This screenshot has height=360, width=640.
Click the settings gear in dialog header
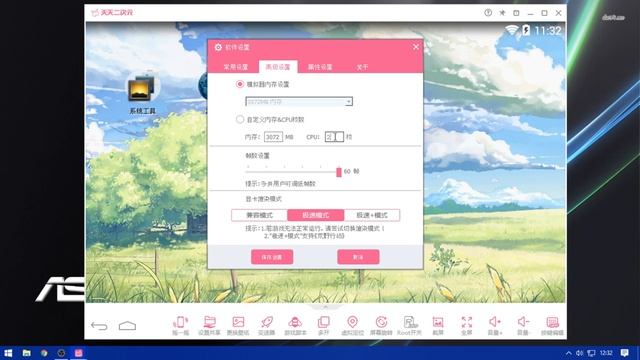(x=218, y=47)
